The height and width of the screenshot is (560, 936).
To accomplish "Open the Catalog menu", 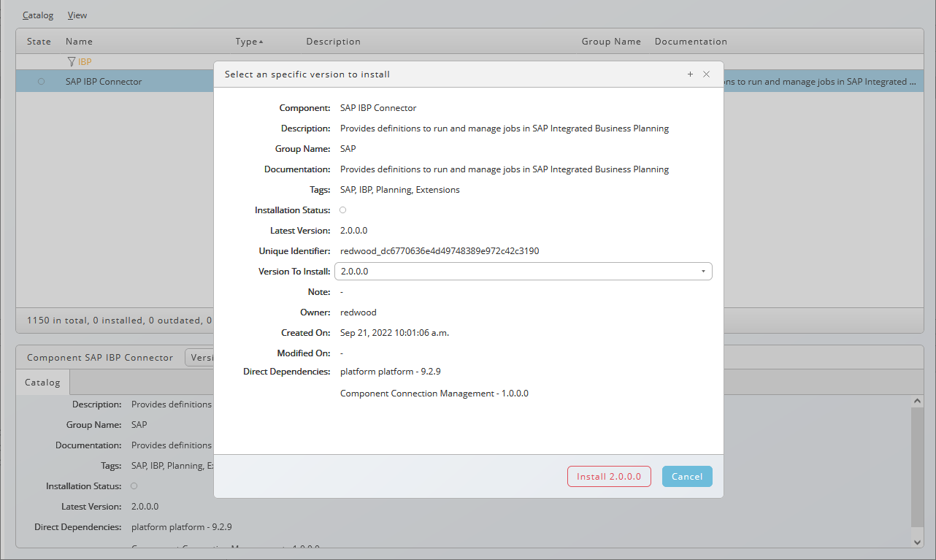I will coord(38,15).
